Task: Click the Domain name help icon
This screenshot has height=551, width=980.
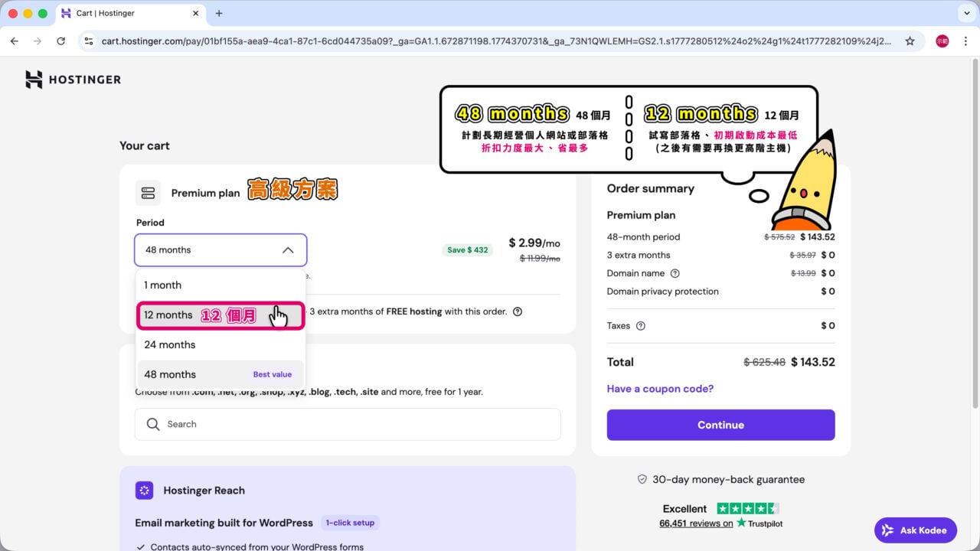Action: (675, 273)
